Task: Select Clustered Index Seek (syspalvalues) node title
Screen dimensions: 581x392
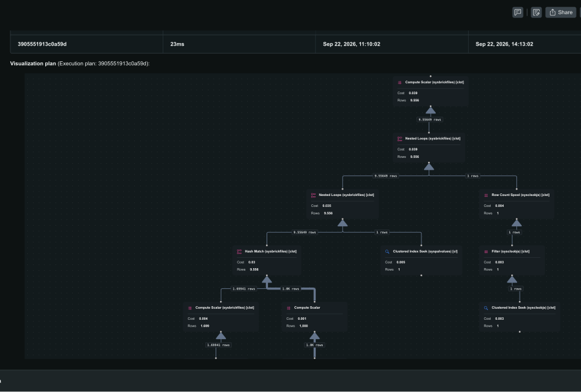Action: pyautogui.click(x=425, y=251)
